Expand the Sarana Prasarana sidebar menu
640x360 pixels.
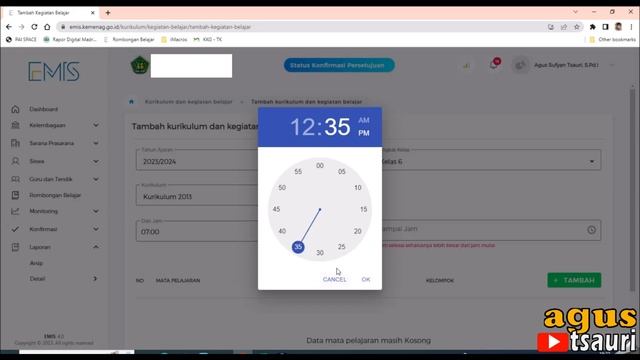55,143
